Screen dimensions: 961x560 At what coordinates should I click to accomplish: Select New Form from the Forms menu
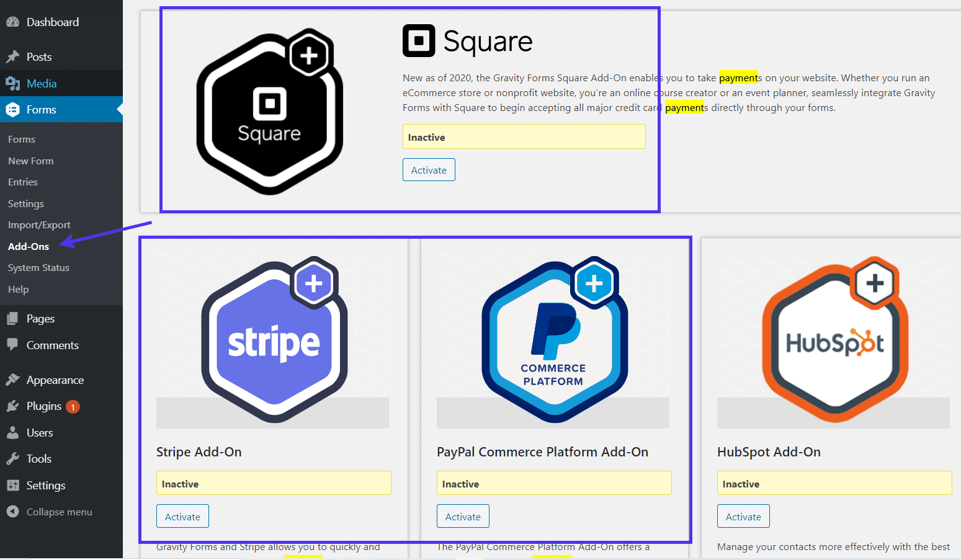[30, 161]
